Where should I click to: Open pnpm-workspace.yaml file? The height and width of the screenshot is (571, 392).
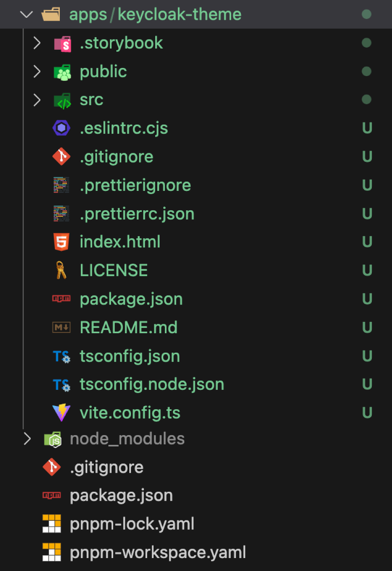click(158, 552)
